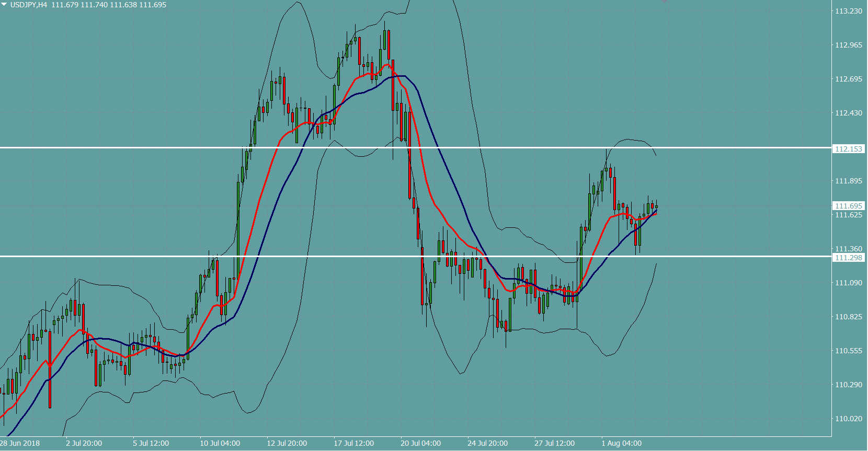Click the USDJPY,H4 chart title text
This screenshot has height=451, width=868.
click(x=29, y=5)
